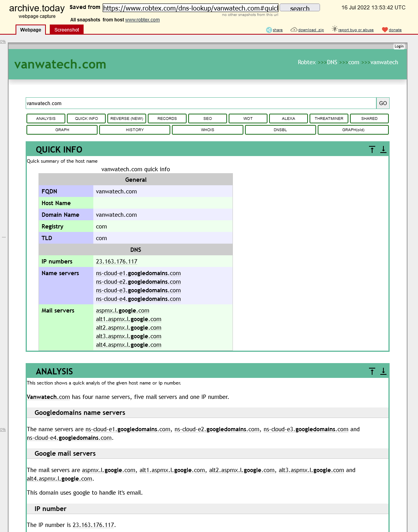Click the Robtex breadcrumb link
The image size is (418, 532).
307,62
